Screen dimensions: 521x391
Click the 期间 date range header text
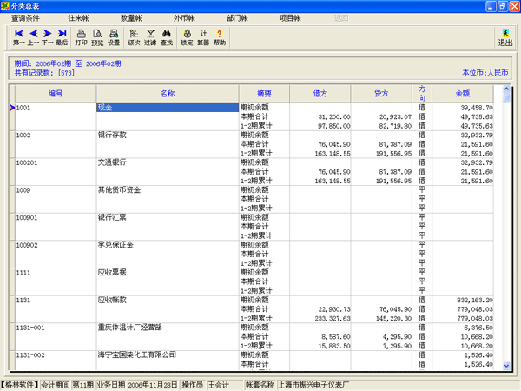click(68, 64)
